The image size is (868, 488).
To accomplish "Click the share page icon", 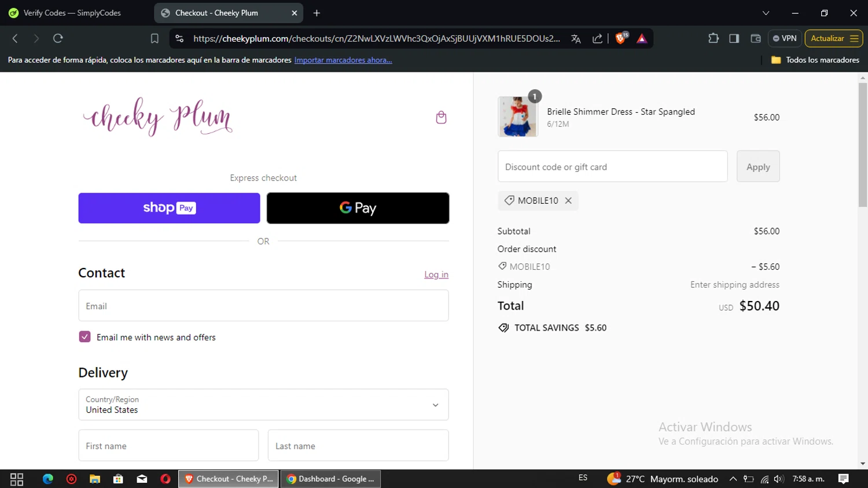I will coord(597,38).
